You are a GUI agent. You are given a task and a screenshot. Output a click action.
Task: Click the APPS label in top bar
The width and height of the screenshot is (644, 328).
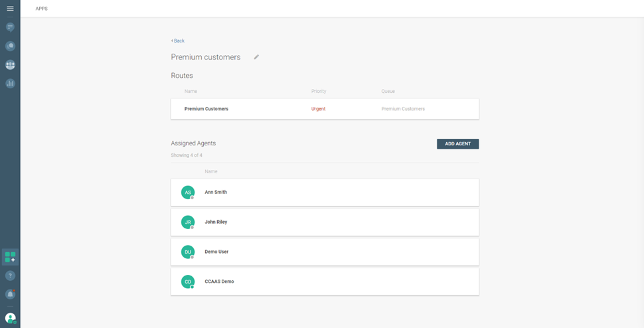41,9
